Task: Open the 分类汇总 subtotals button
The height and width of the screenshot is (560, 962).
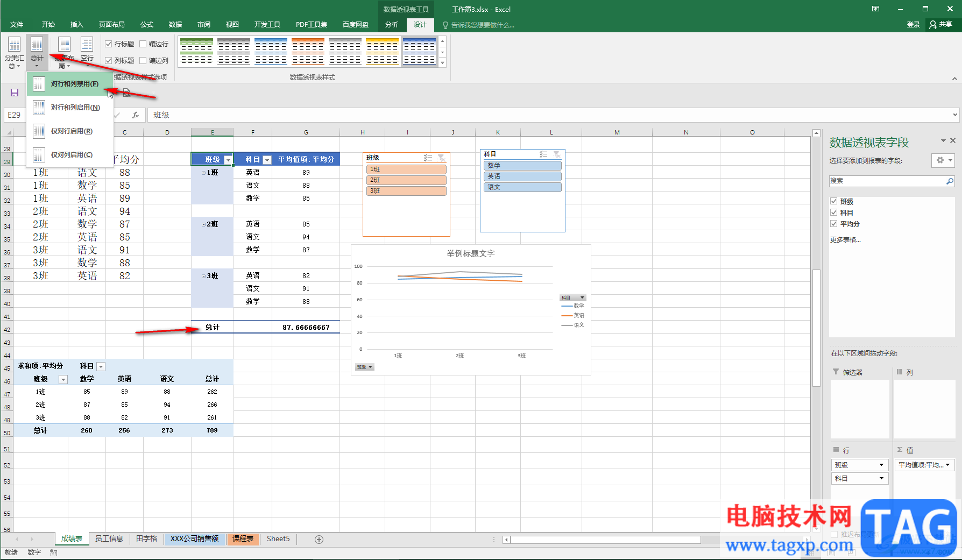Action: pos(14,52)
